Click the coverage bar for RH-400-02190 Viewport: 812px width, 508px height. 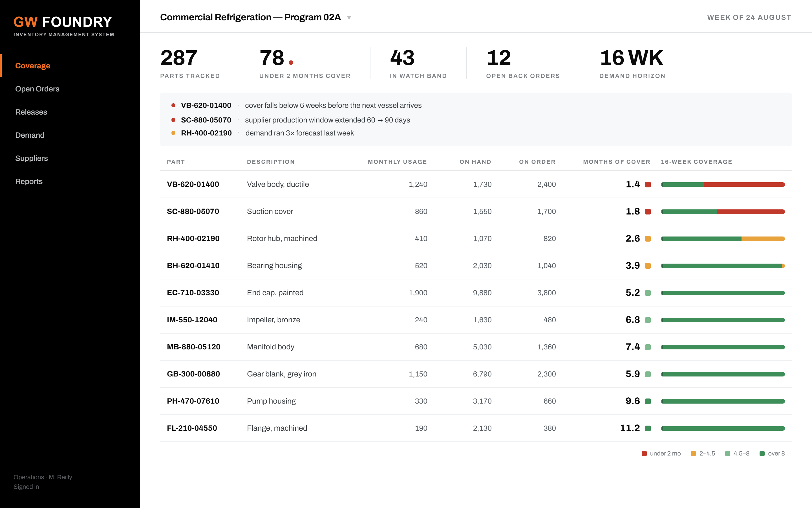[723, 239]
